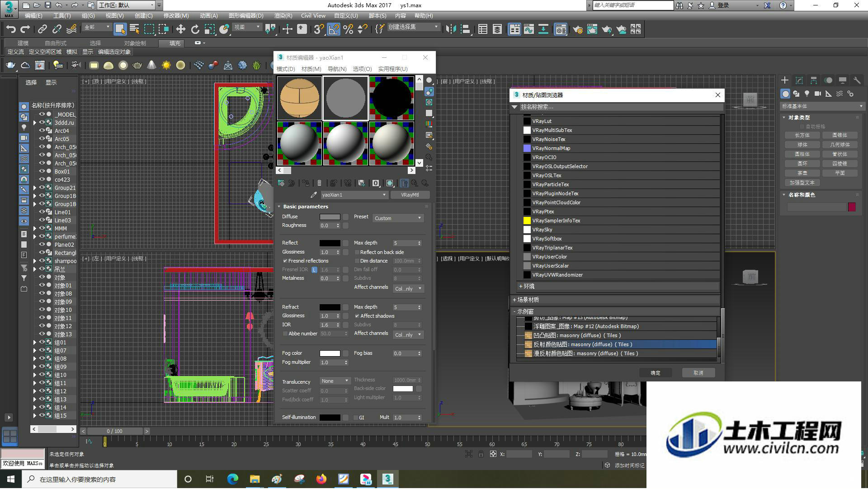Open Firefox from the taskbar

click(x=321, y=479)
